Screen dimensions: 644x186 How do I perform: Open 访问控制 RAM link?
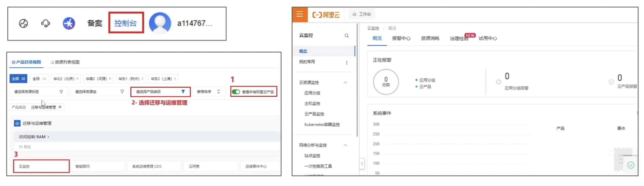[34, 137]
